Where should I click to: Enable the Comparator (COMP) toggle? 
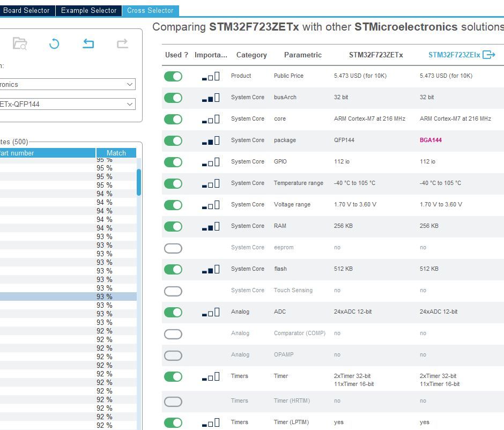173,334
